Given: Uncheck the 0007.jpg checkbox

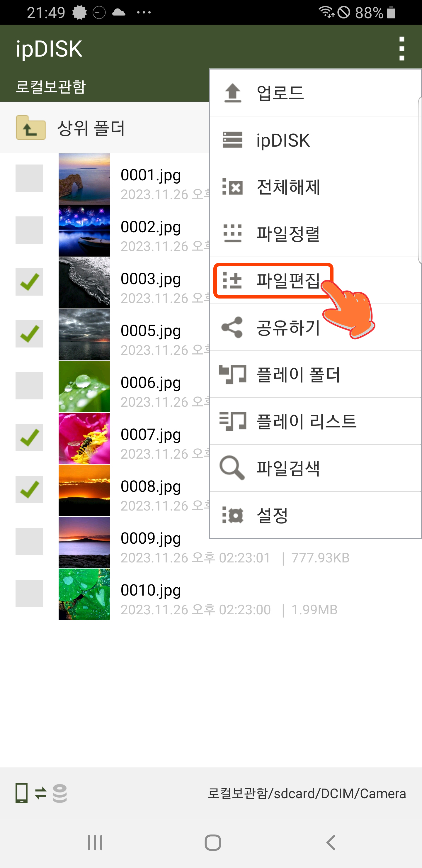Looking at the screenshot, I should pos(29,438).
